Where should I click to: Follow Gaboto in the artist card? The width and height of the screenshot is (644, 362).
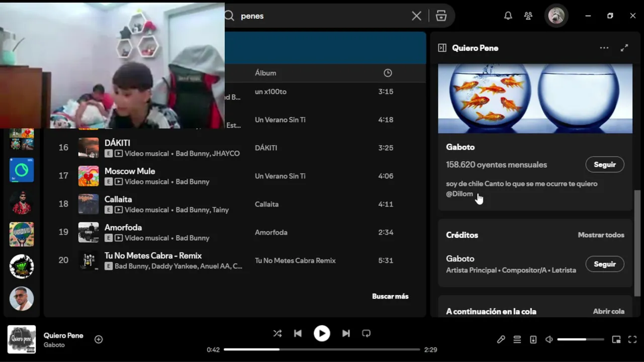[605, 164]
